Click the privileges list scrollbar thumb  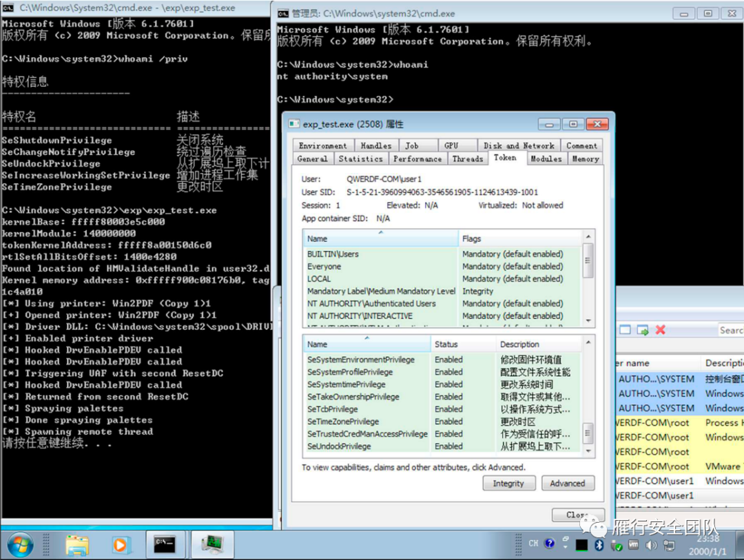[x=588, y=433]
